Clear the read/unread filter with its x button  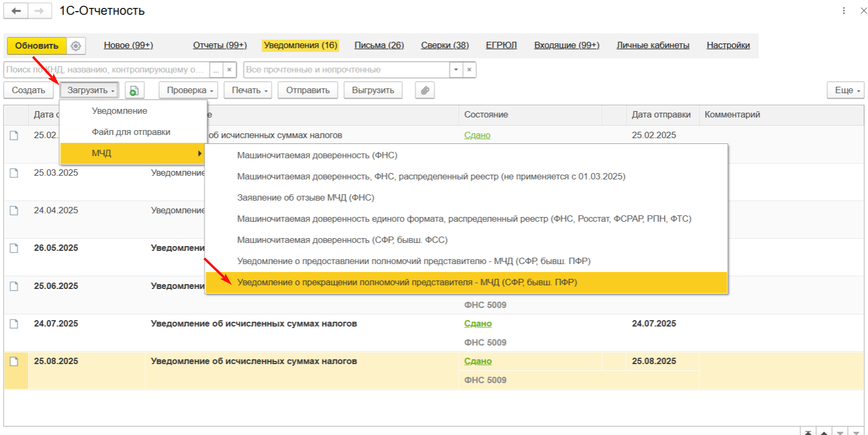click(469, 70)
